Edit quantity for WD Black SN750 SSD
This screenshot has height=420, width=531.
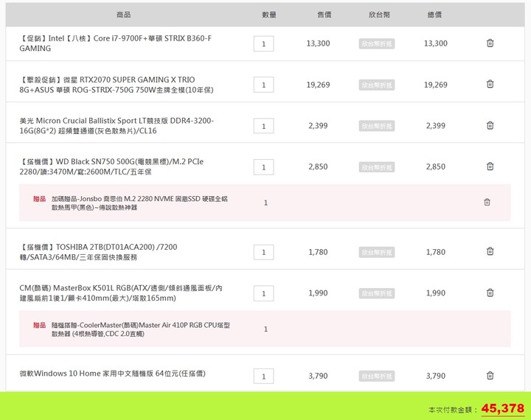pyautogui.click(x=263, y=167)
